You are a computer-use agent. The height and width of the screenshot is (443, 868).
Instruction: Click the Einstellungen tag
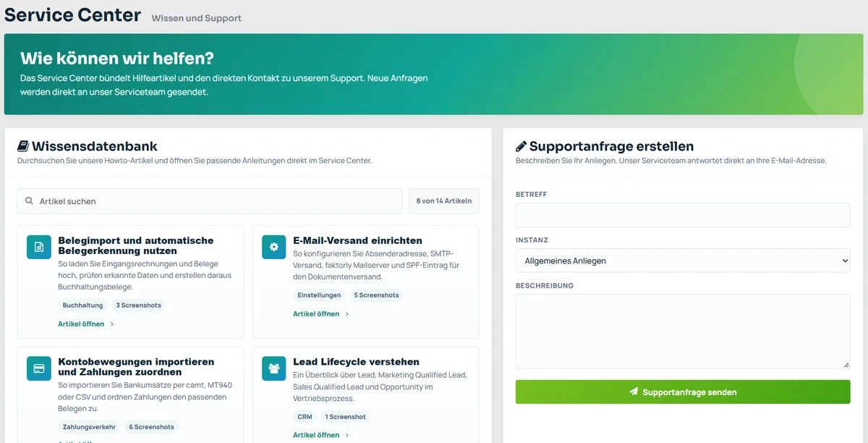coord(319,295)
